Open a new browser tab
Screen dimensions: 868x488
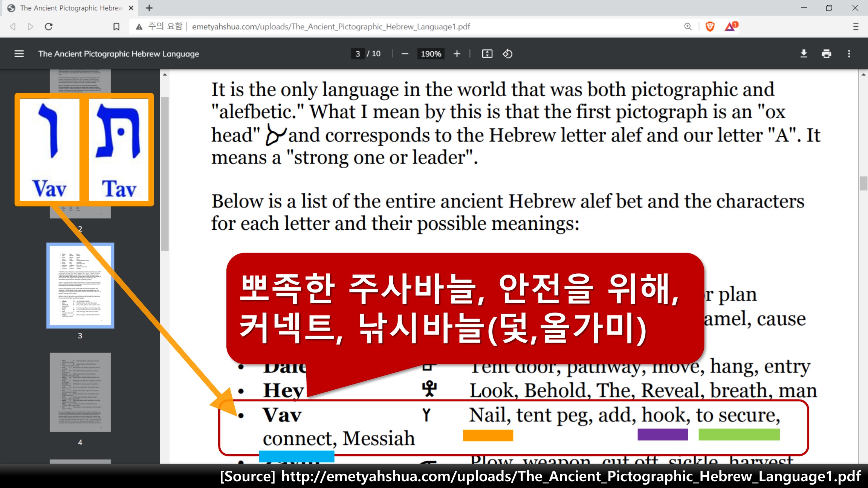(x=149, y=8)
